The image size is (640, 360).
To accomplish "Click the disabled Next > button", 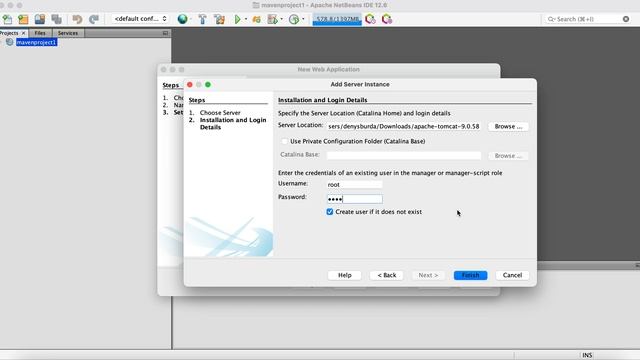I will pos(428,275).
